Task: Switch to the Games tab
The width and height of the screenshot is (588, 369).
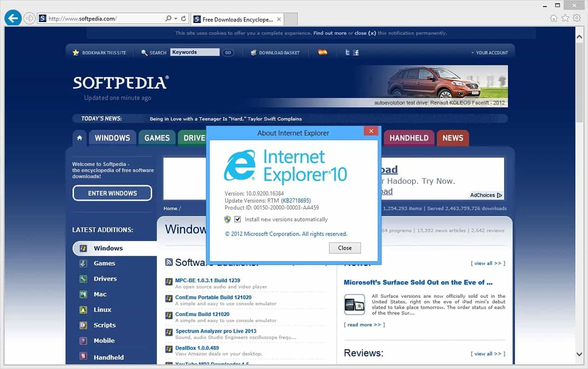Action: [x=157, y=138]
